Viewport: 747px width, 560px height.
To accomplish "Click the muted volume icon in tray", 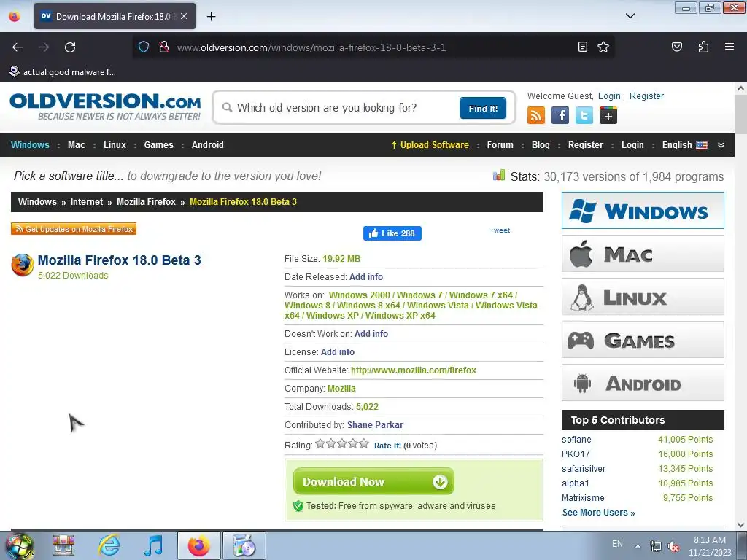I will 673,546.
